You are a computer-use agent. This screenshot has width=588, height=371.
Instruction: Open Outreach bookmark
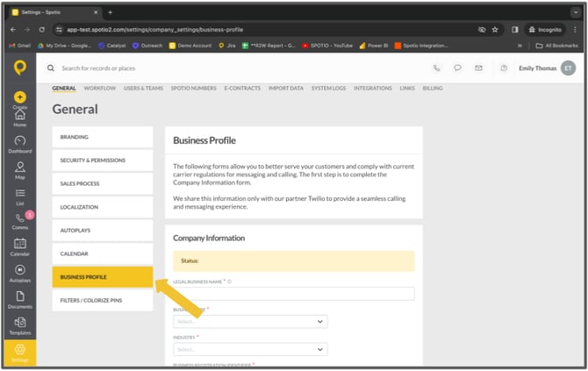(147, 46)
